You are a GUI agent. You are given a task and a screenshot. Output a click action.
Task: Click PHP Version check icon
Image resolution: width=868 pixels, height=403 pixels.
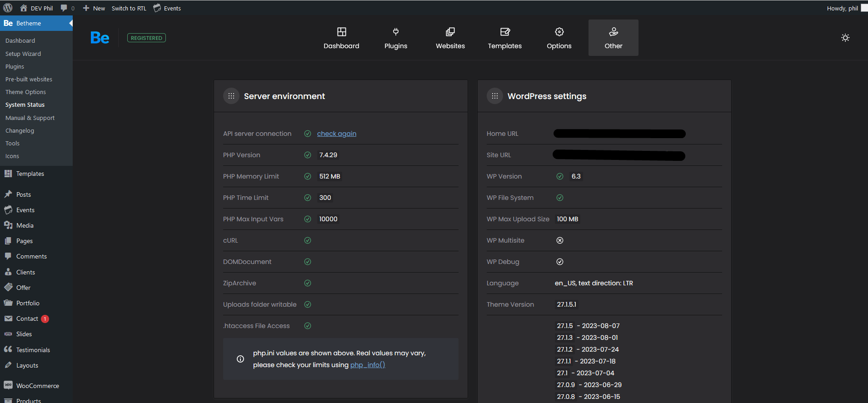click(x=308, y=155)
